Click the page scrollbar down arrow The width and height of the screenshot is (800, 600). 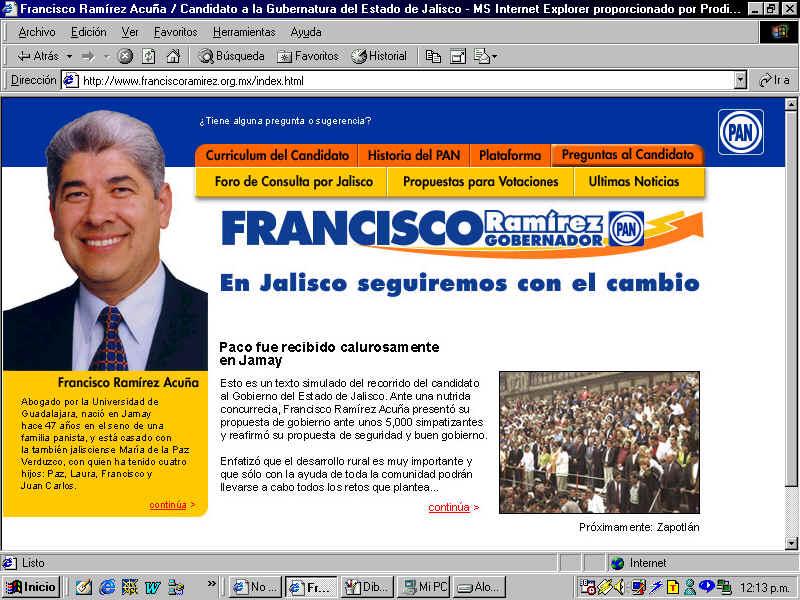click(x=791, y=543)
